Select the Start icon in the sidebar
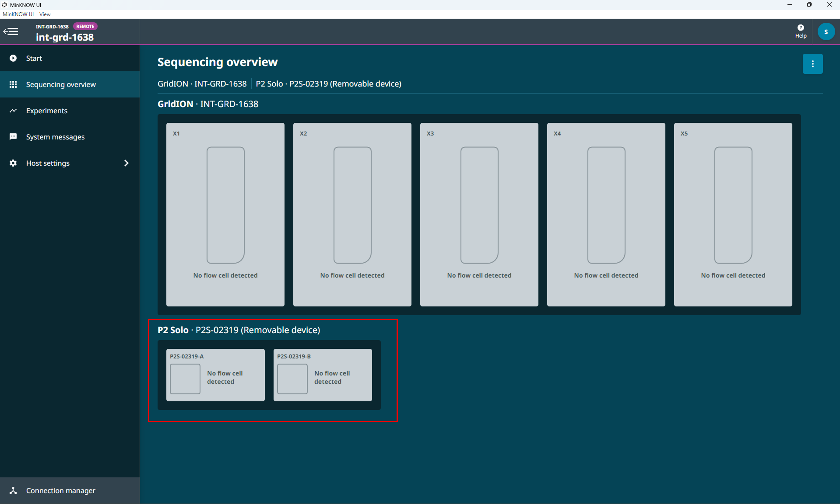The height and width of the screenshot is (504, 840). point(13,58)
